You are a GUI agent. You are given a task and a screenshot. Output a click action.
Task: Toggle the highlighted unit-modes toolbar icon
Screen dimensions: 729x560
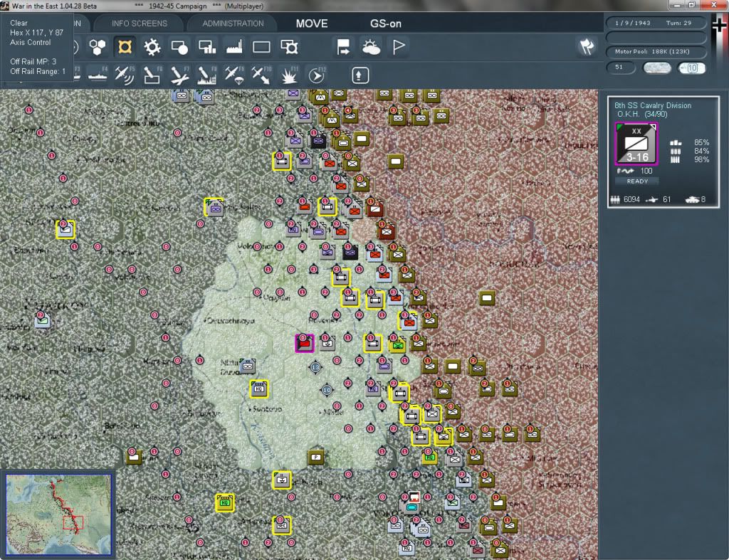(125, 47)
